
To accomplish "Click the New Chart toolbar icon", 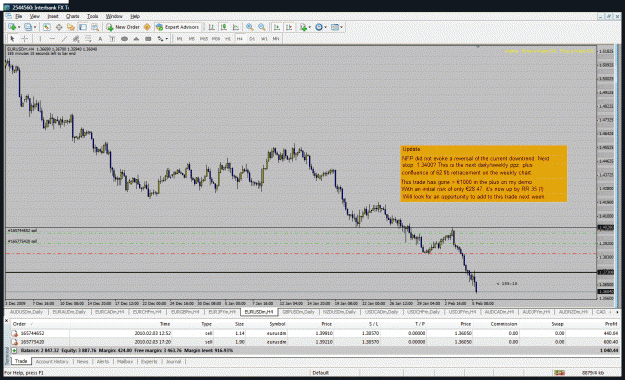I will pyautogui.click(x=12, y=27).
